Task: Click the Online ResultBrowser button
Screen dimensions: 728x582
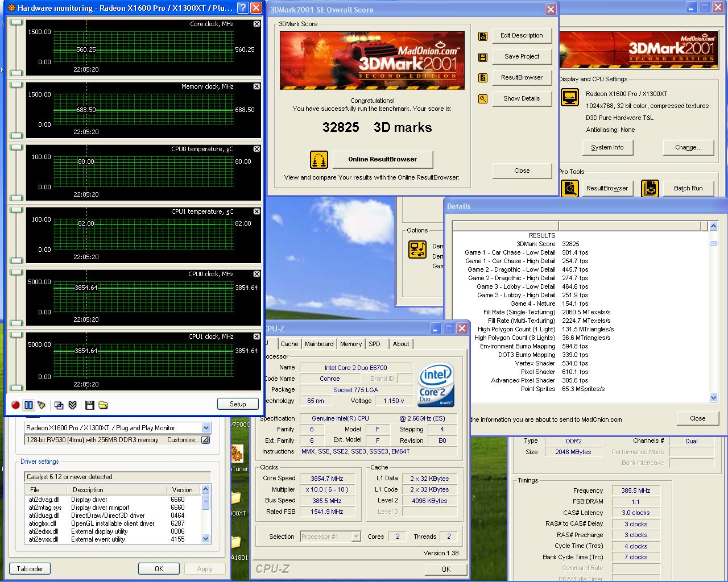Action: click(x=383, y=160)
